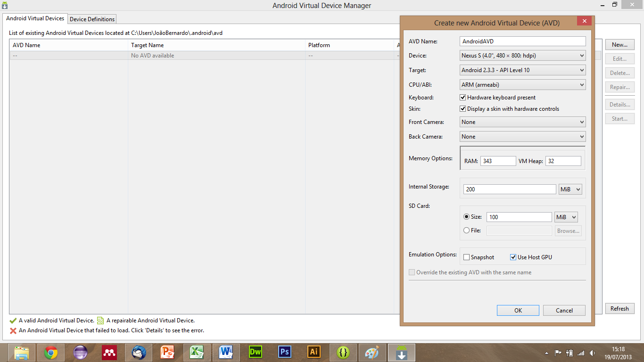The height and width of the screenshot is (362, 644).
Task: Select SD Card File radio button
Action: [467, 230]
